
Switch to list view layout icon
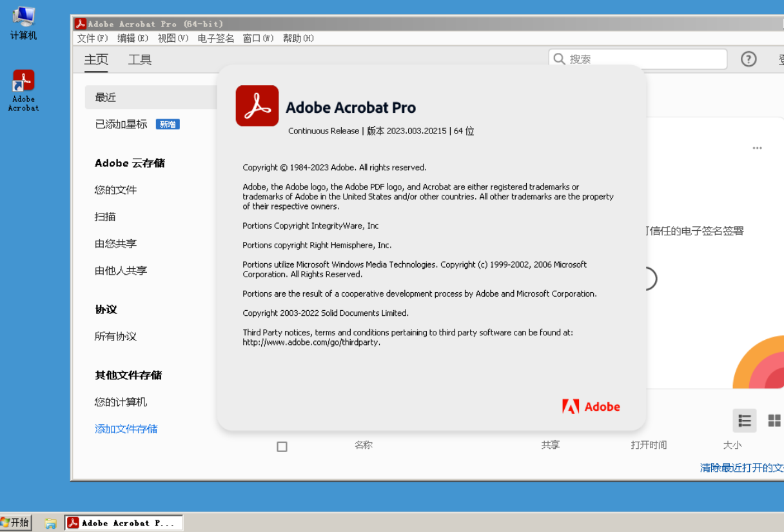[x=745, y=420]
